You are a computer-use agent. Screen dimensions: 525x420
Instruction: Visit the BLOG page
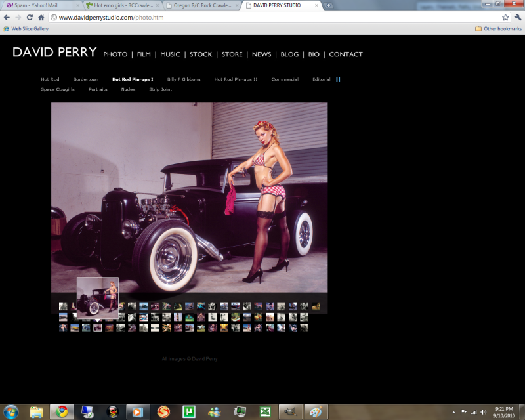tap(289, 54)
